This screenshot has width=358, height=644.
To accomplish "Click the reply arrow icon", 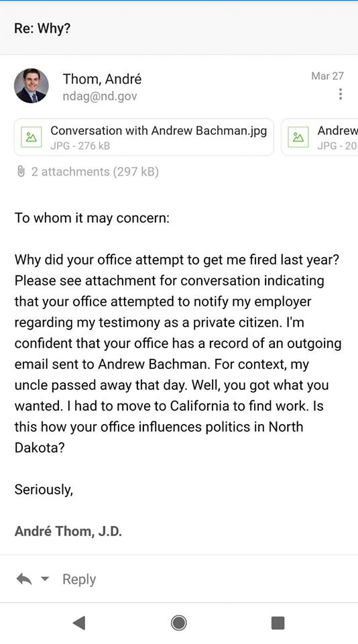I will [x=24, y=579].
